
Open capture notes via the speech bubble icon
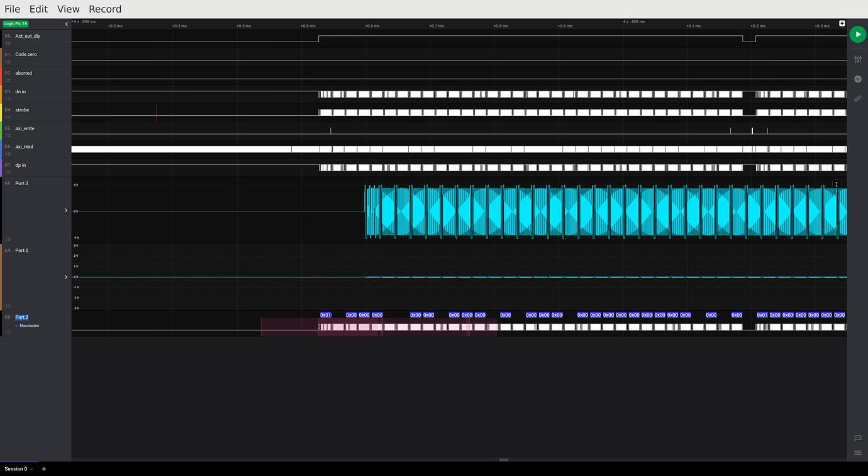[x=857, y=438]
